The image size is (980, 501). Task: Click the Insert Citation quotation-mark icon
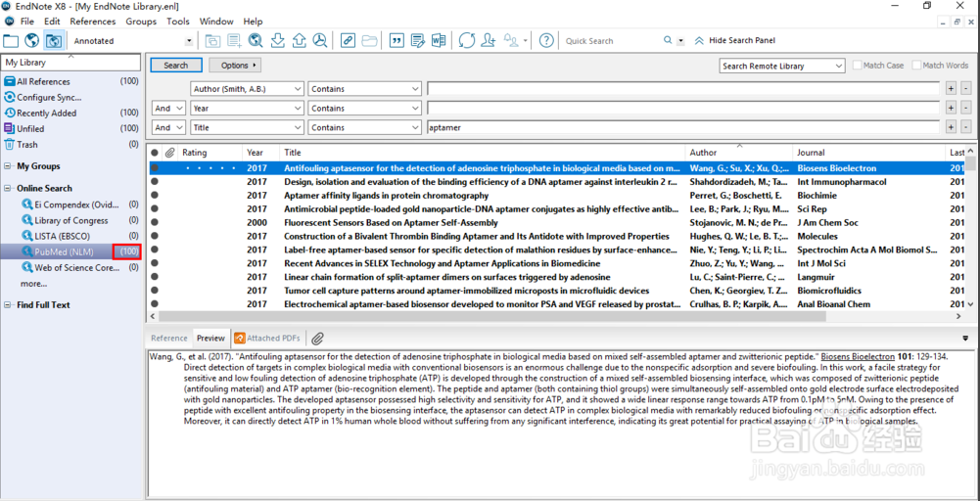coord(397,40)
